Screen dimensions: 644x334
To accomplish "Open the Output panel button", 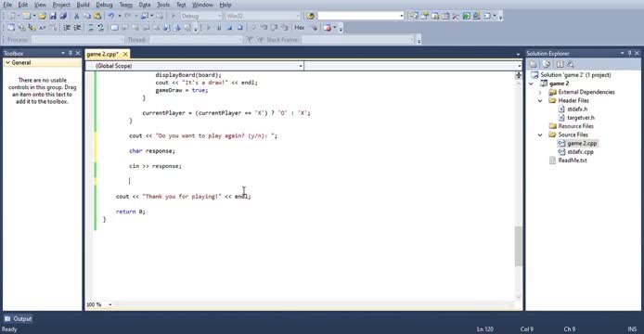I will [x=18, y=319].
